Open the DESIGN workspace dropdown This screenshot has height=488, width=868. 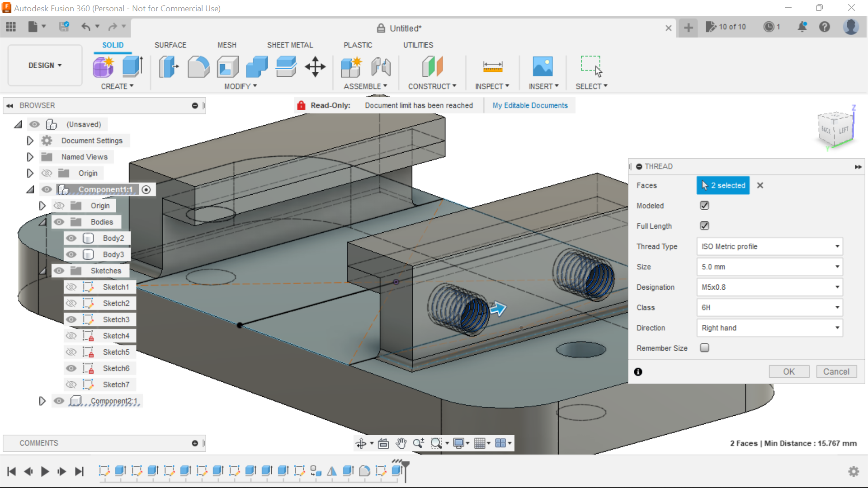[x=45, y=66]
